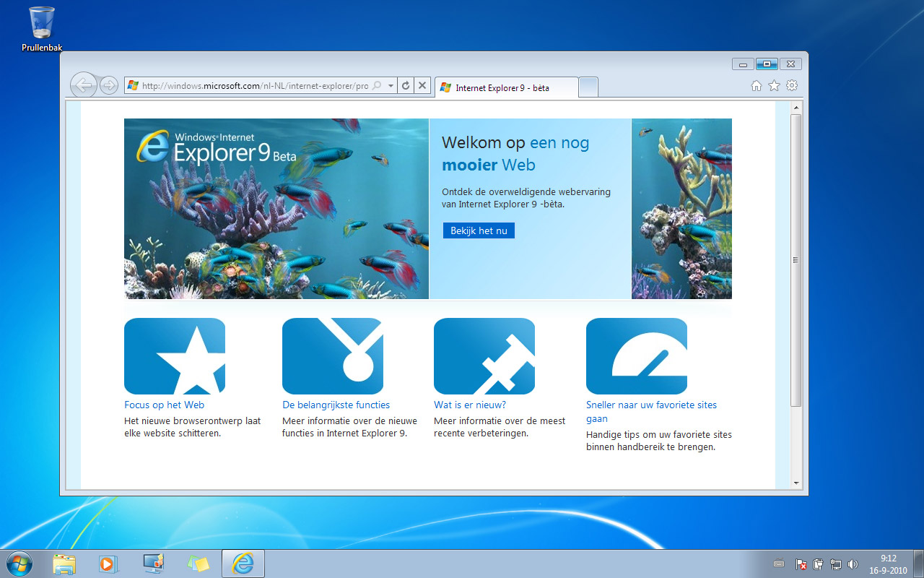Click the Focus op het Web star tile
The image size is (924, 578).
tap(175, 356)
